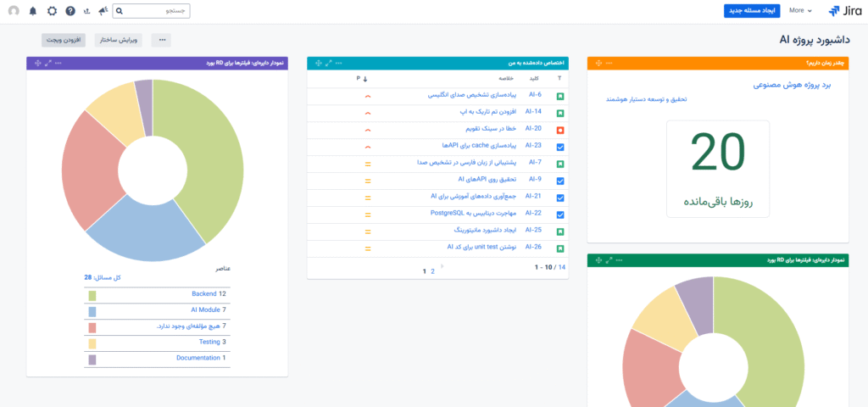
Task: Open issue key AI-14
Action: point(533,111)
